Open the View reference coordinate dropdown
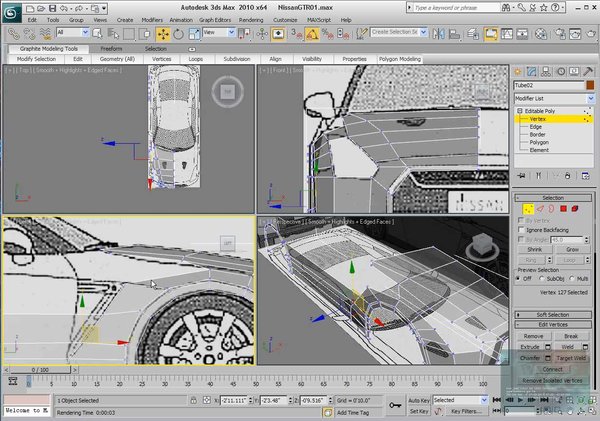This screenshot has height=421, width=600. coord(219,33)
